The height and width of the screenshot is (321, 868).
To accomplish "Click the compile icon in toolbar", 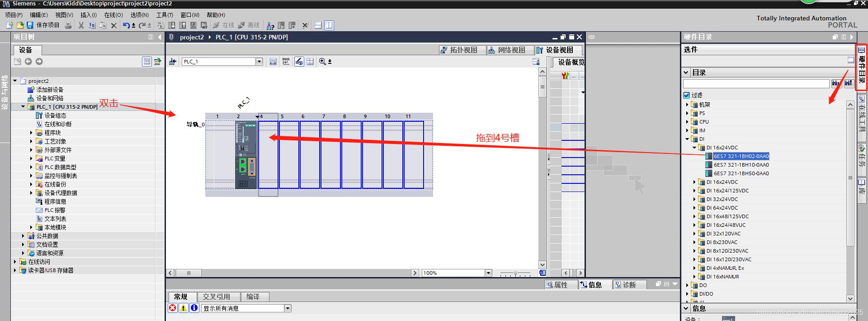I will coord(160,25).
